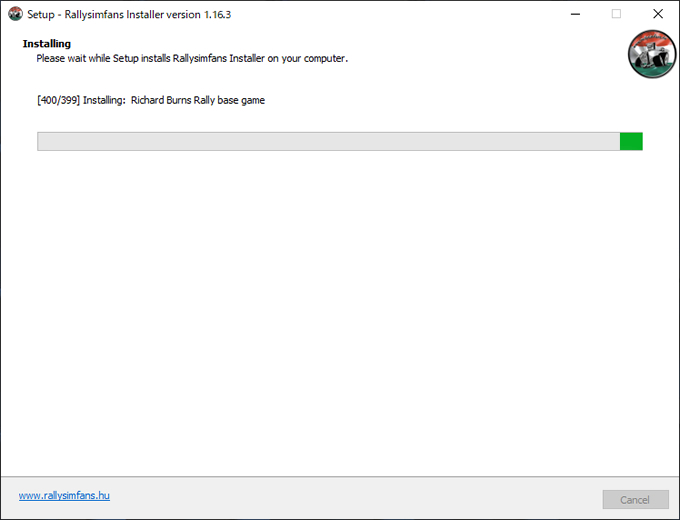Open the www.rallysimfans.hu link
Image resolution: width=680 pixels, height=520 pixels.
pyautogui.click(x=64, y=495)
